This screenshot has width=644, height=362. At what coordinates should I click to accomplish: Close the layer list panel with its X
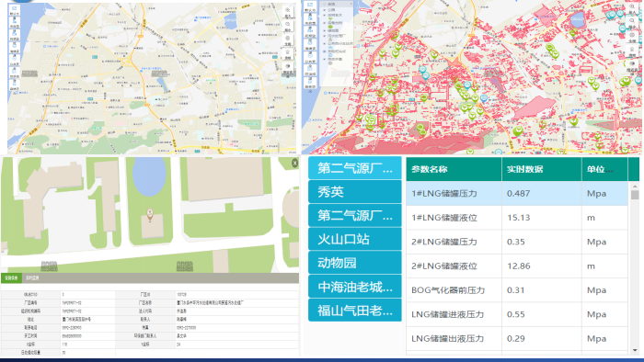(351, 4)
